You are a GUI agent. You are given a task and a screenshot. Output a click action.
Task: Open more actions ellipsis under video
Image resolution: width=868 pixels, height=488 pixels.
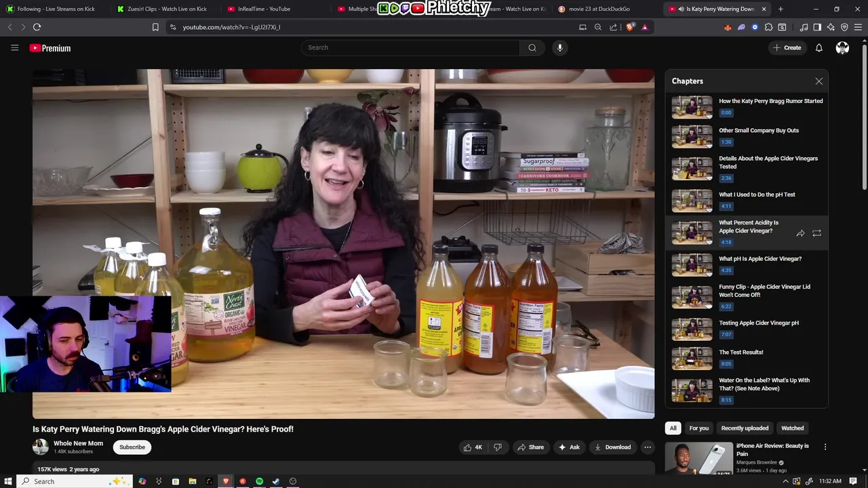[648, 447]
